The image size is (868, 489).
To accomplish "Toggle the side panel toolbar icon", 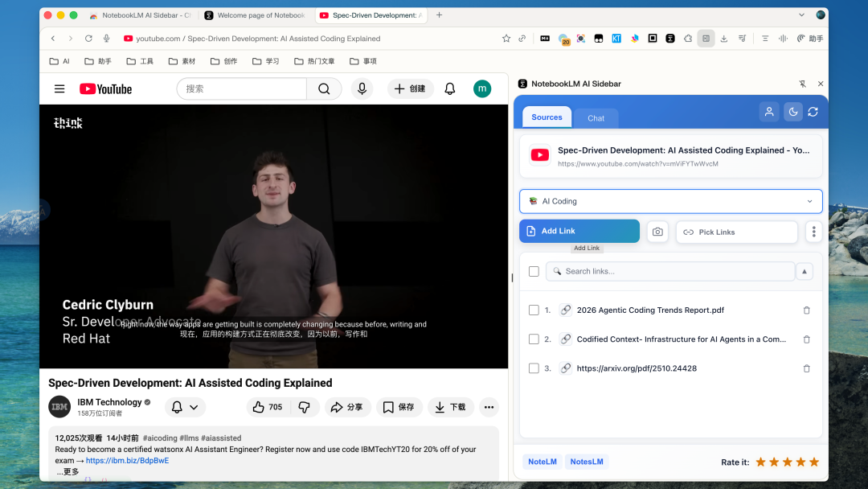I will click(x=706, y=39).
